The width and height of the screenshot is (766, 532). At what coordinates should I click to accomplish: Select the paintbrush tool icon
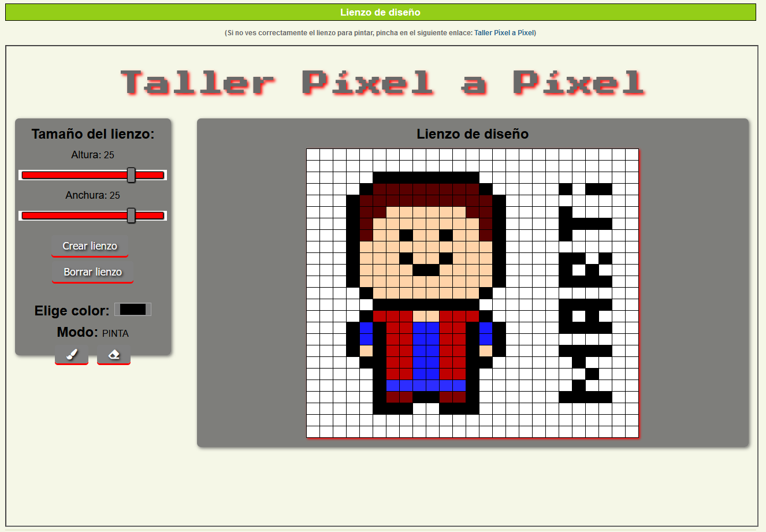tap(72, 355)
